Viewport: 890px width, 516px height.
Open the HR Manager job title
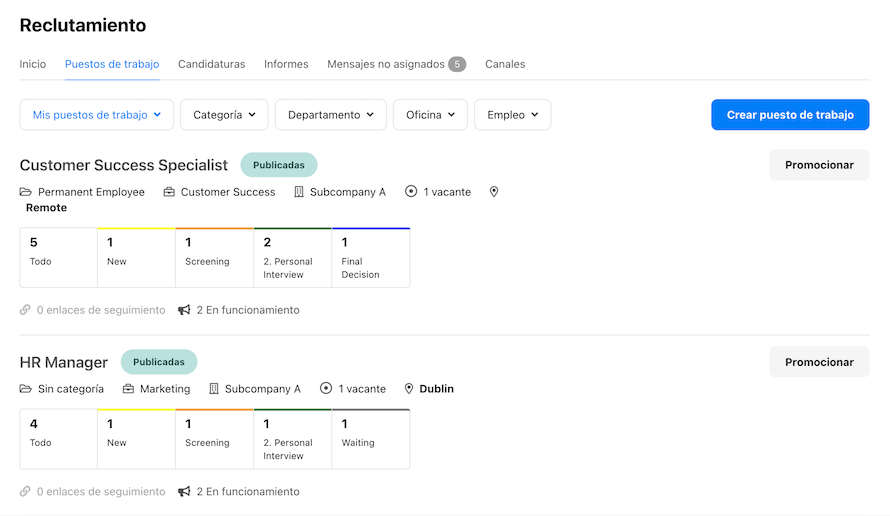click(64, 362)
